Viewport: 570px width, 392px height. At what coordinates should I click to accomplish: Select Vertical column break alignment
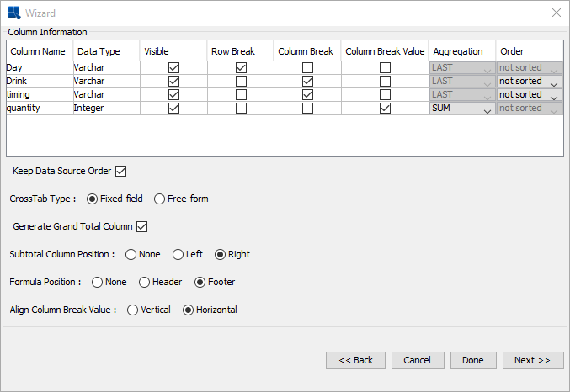point(132,310)
